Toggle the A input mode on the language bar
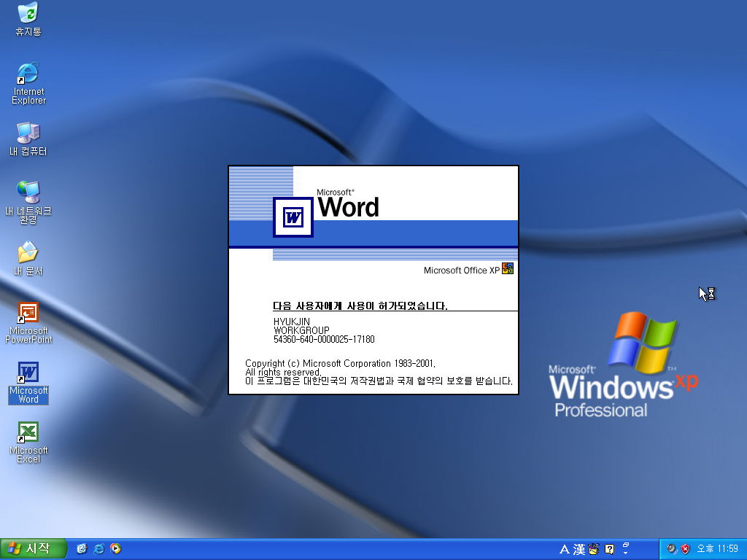The height and width of the screenshot is (560, 747). click(565, 550)
